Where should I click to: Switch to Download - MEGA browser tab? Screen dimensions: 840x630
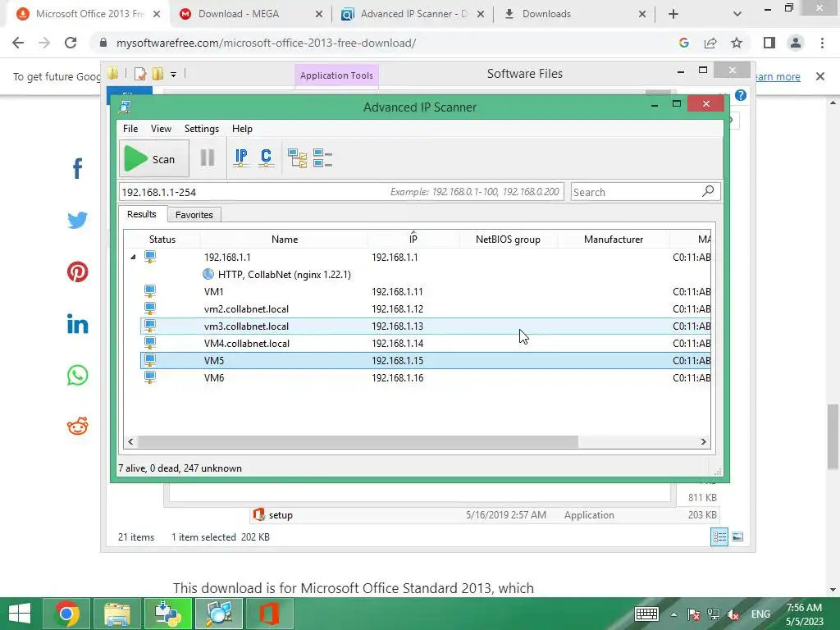251,14
